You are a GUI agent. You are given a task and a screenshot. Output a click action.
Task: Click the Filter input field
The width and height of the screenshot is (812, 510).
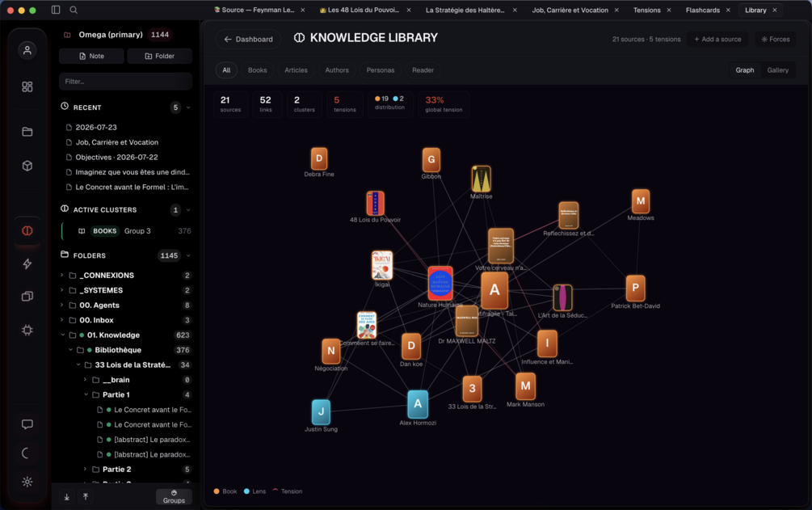tap(125, 82)
